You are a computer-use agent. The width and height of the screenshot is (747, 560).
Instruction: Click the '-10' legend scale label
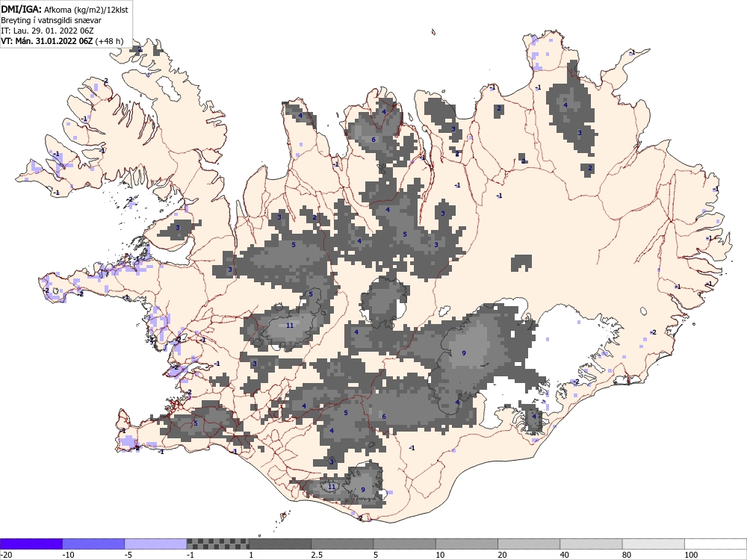coord(68,555)
